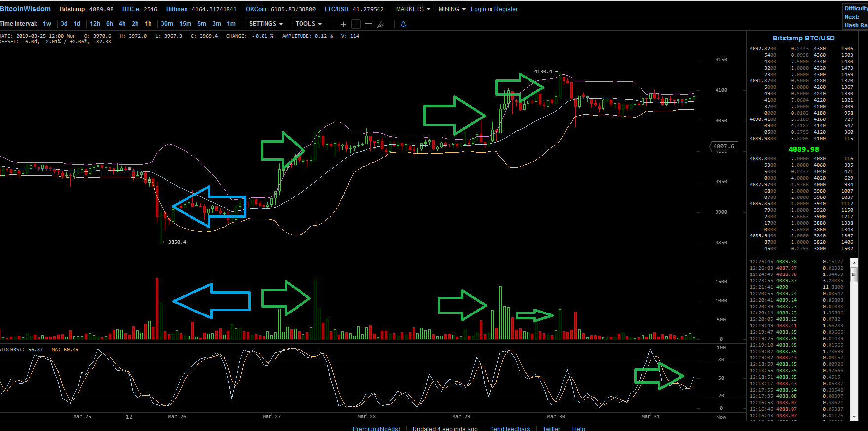The image size is (868, 431).
Task: Click the 4130.4 high price label
Action: [543, 72]
